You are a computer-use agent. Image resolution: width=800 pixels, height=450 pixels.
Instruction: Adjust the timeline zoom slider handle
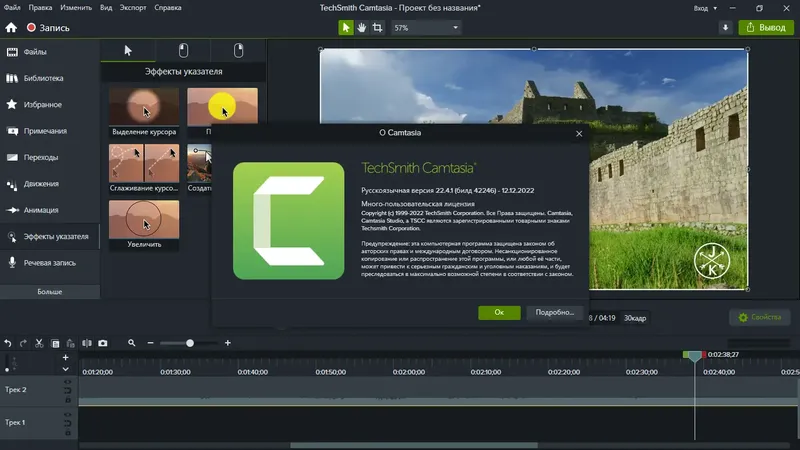(190, 343)
